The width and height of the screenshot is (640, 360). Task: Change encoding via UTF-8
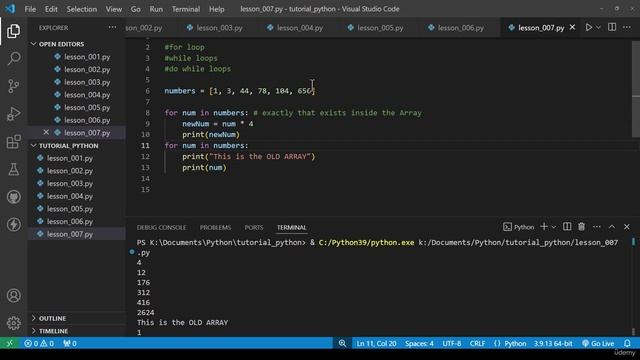coord(451,343)
